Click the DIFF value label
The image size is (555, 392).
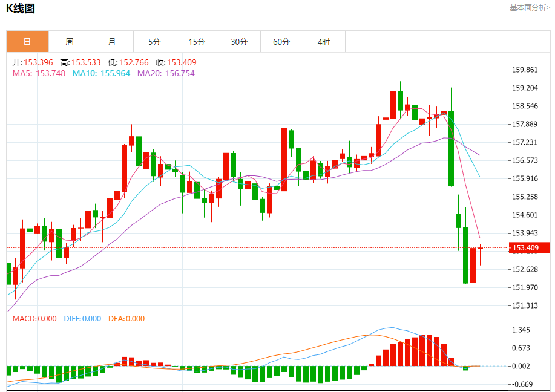pyautogui.click(x=82, y=318)
